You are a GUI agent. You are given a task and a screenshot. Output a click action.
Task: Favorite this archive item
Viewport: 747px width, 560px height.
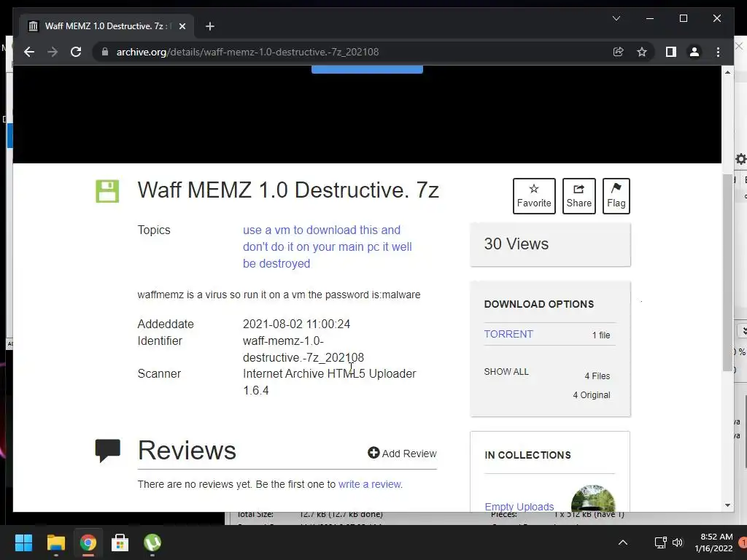(x=534, y=196)
